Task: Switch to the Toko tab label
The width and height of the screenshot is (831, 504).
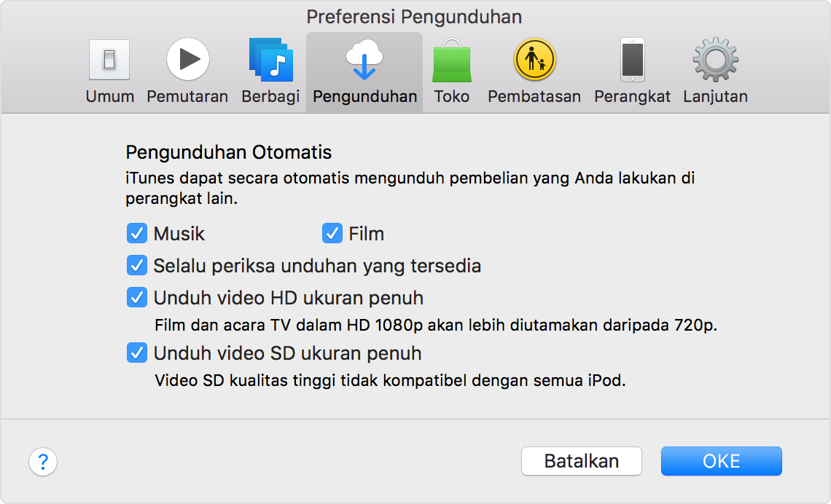Action: point(452,95)
